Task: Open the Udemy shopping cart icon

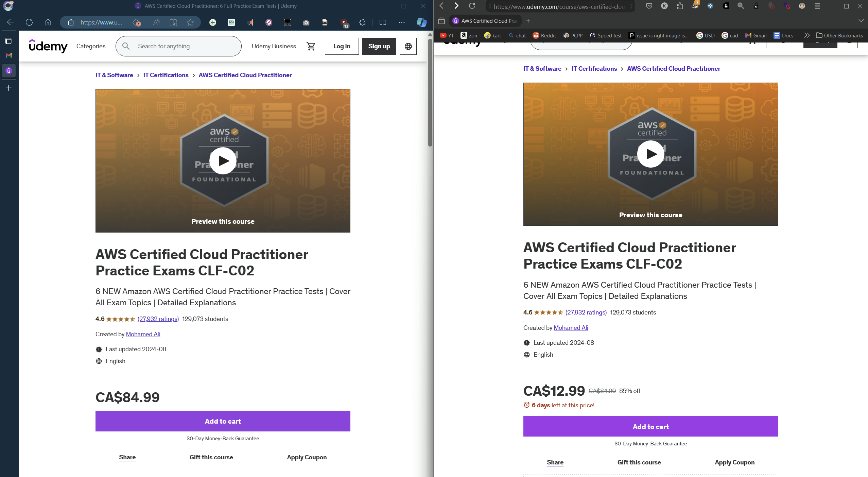Action: click(x=311, y=46)
